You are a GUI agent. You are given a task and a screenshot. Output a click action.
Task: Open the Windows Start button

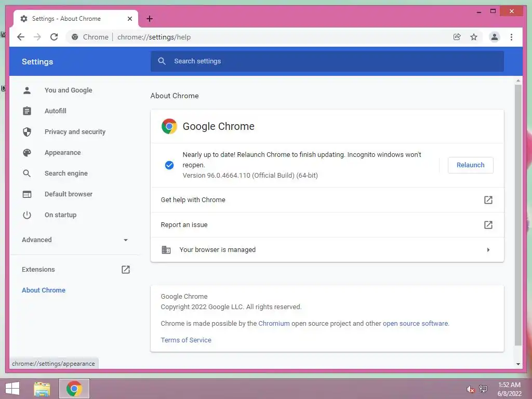click(x=12, y=389)
